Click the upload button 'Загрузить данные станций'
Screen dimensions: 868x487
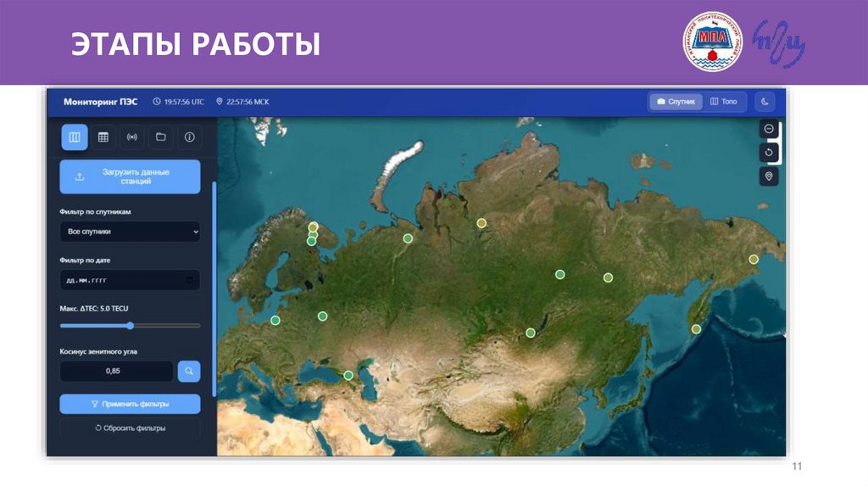click(x=130, y=176)
